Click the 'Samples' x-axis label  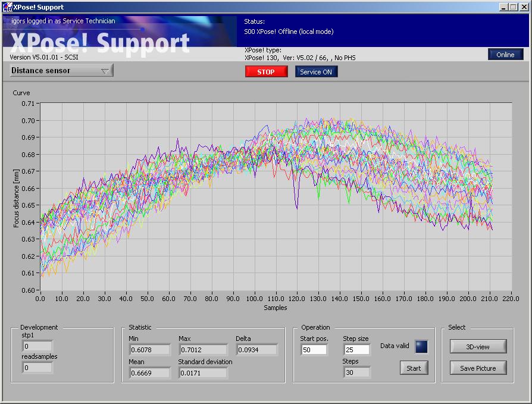point(276,308)
